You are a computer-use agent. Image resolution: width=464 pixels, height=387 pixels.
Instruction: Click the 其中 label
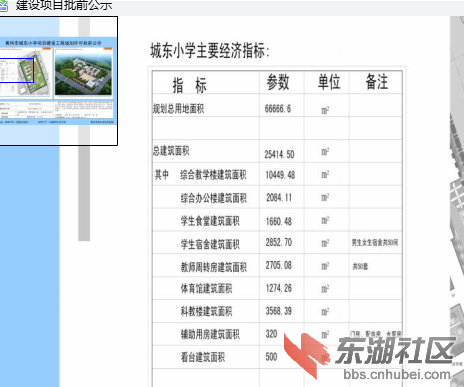(162, 174)
